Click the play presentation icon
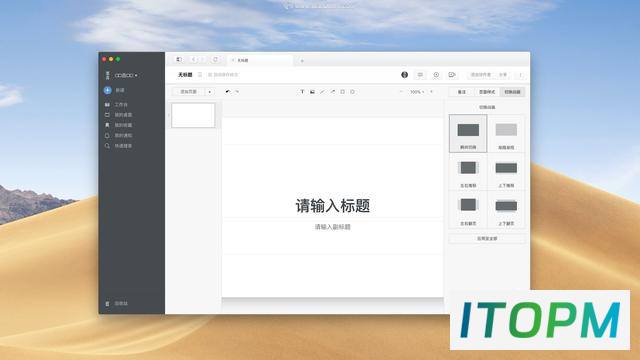 pos(451,75)
